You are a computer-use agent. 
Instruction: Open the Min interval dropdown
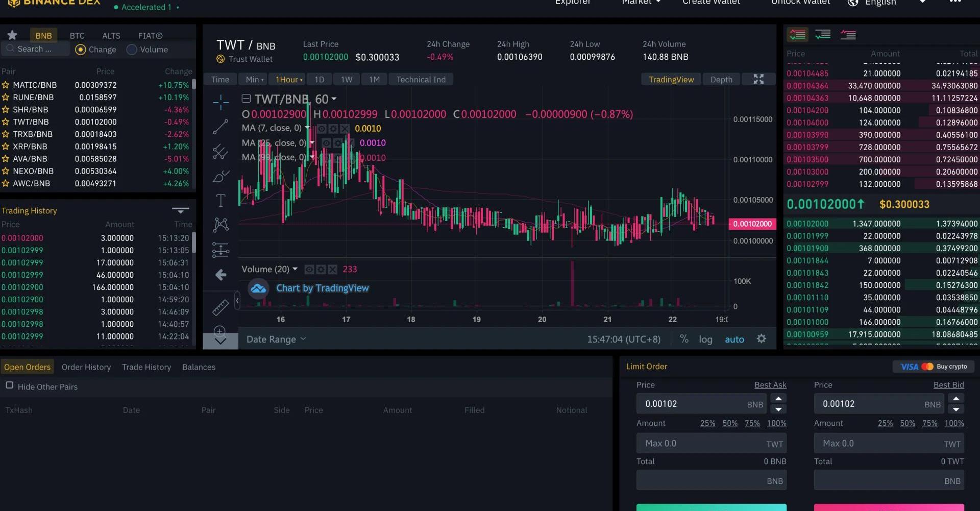coord(255,79)
